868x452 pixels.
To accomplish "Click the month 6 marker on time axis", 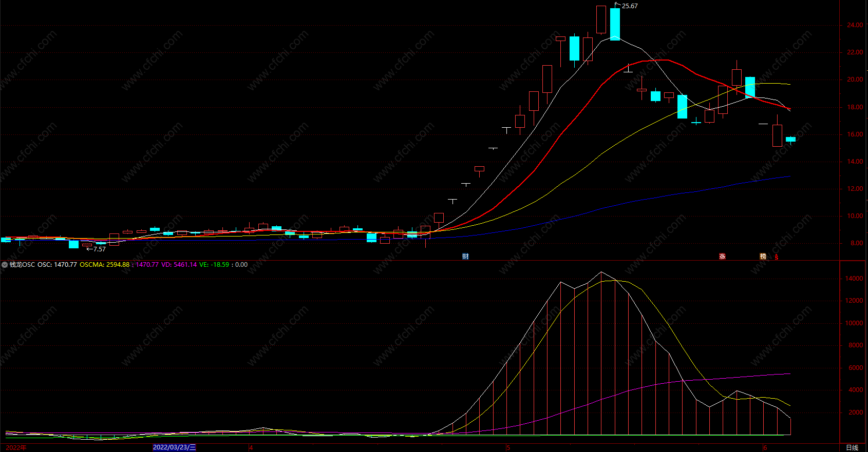I will point(765,448).
